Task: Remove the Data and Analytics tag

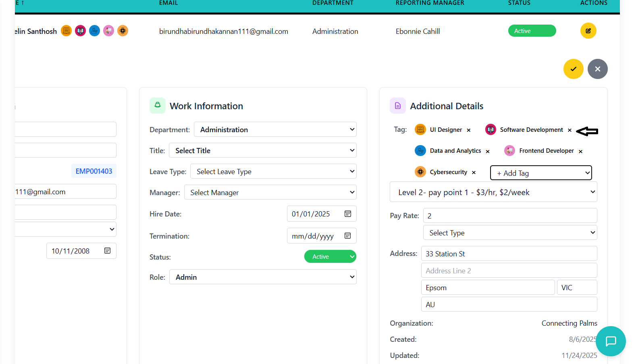Action: click(x=488, y=152)
